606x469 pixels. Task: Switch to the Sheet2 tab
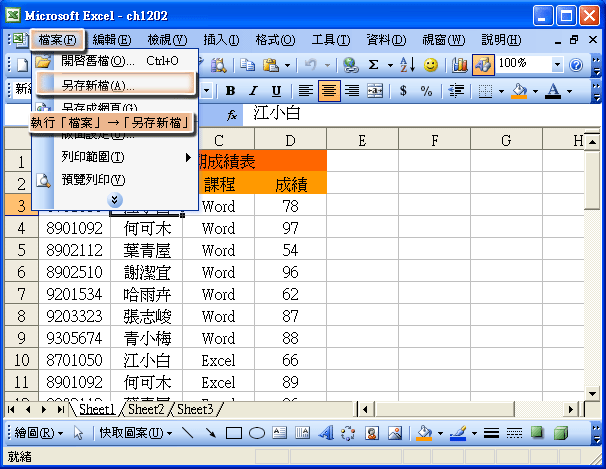coord(145,409)
